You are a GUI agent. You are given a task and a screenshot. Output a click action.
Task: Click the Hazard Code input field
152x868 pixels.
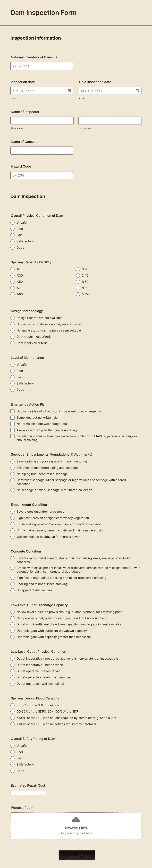[42, 175]
